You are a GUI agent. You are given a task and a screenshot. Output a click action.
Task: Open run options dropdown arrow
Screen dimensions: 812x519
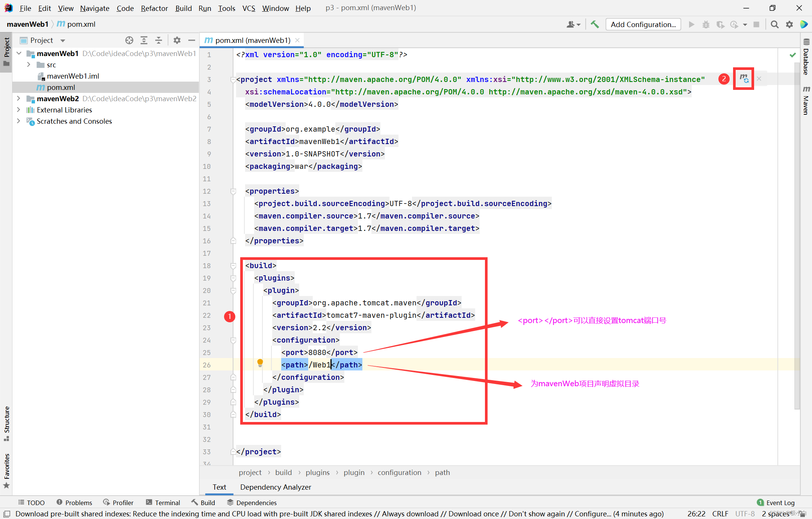(x=745, y=25)
